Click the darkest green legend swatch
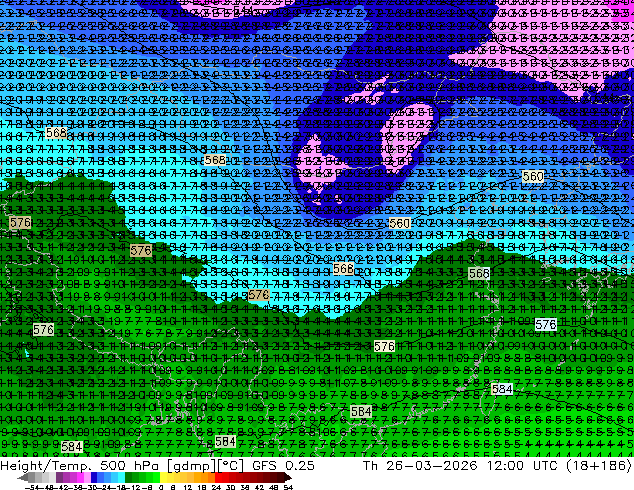 [x=129, y=478]
